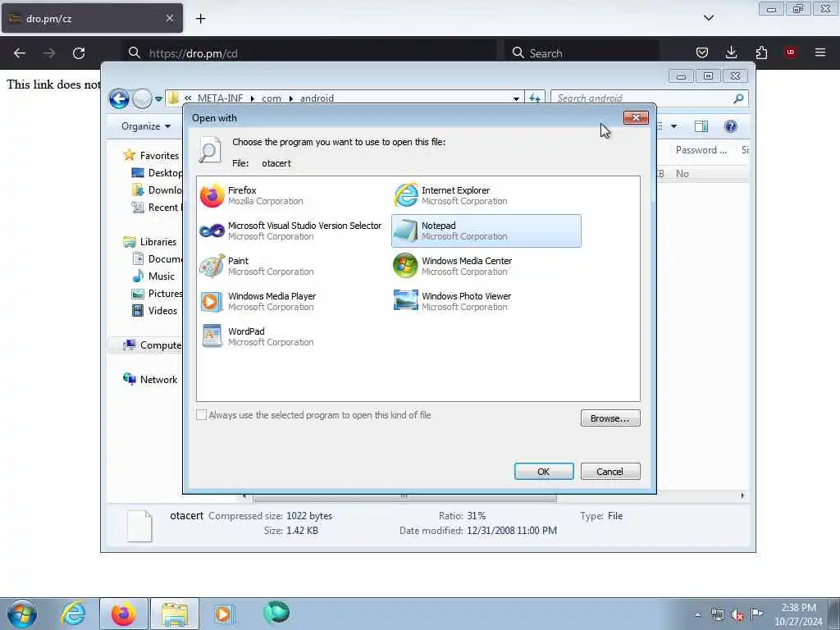Click the Browse... button
Screen dimensions: 840x630
point(610,418)
